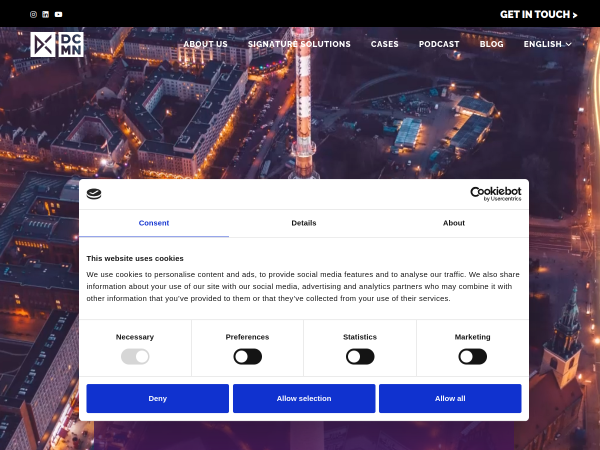Image resolution: width=600 pixels, height=450 pixels.
Task: Click the 'Necessary' label
Action: (x=135, y=337)
